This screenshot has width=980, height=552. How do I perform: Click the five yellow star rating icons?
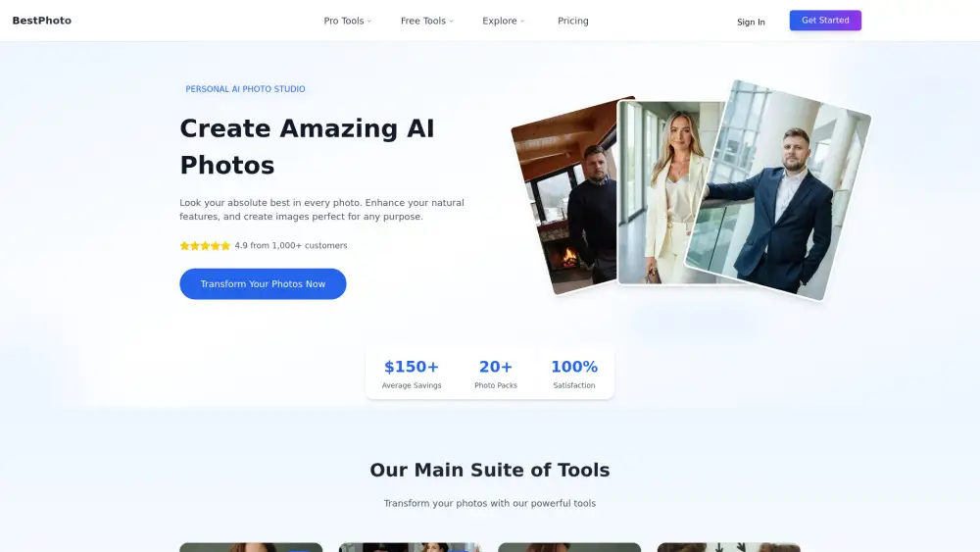[205, 246]
